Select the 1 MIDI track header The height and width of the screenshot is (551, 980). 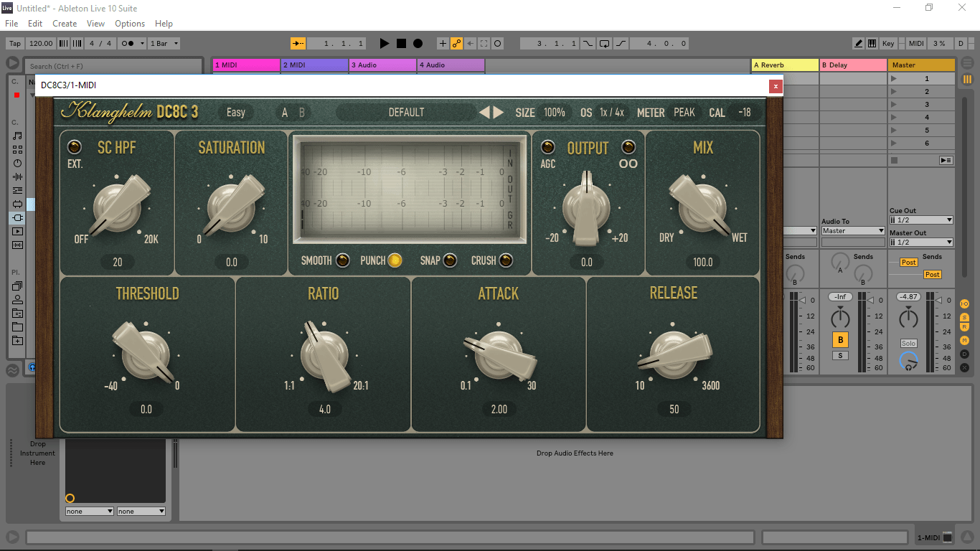pyautogui.click(x=246, y=65)
